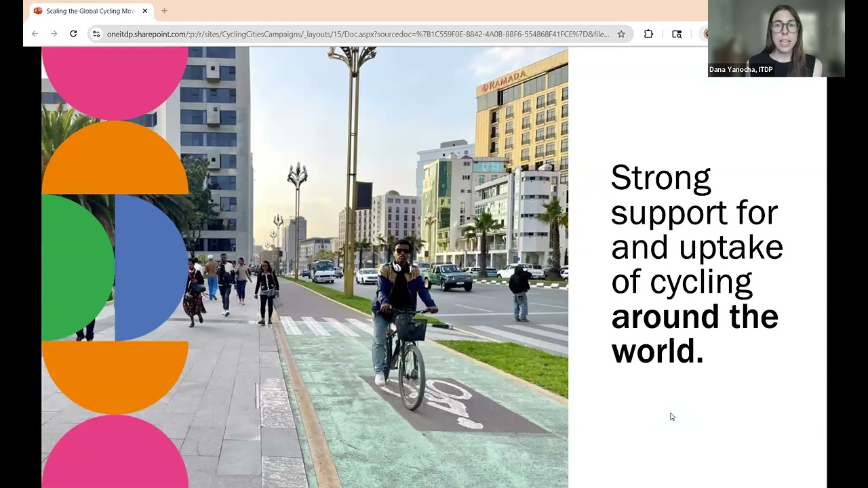View site information icon in address bar
The image size is (868, 488).
pyautogui.click(x=96, y=34)
